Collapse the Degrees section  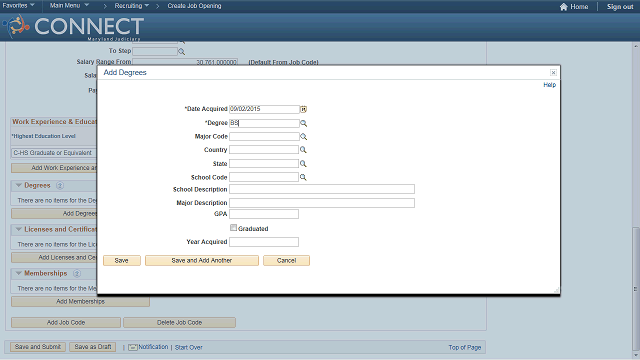18,185
